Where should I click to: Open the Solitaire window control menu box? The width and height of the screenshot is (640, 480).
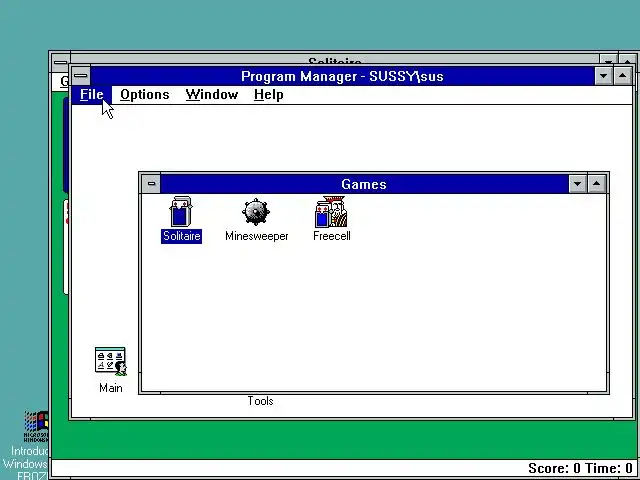point(60,62)
